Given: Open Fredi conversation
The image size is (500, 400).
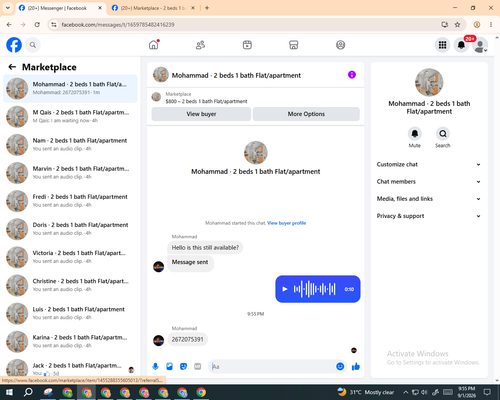Looking at the screenshot, I should [x=70, y=201].
